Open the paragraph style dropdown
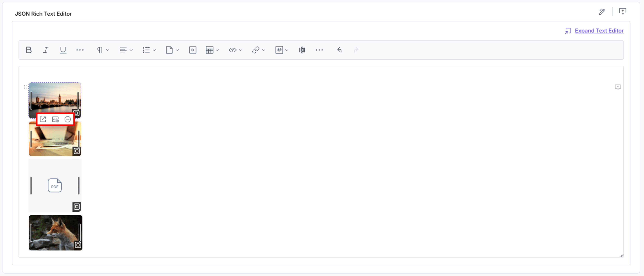 [x=103, y=50]
